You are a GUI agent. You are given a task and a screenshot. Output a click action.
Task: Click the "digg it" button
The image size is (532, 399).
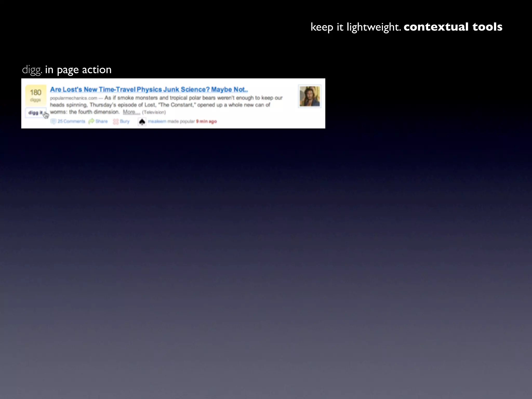point(36,112)
